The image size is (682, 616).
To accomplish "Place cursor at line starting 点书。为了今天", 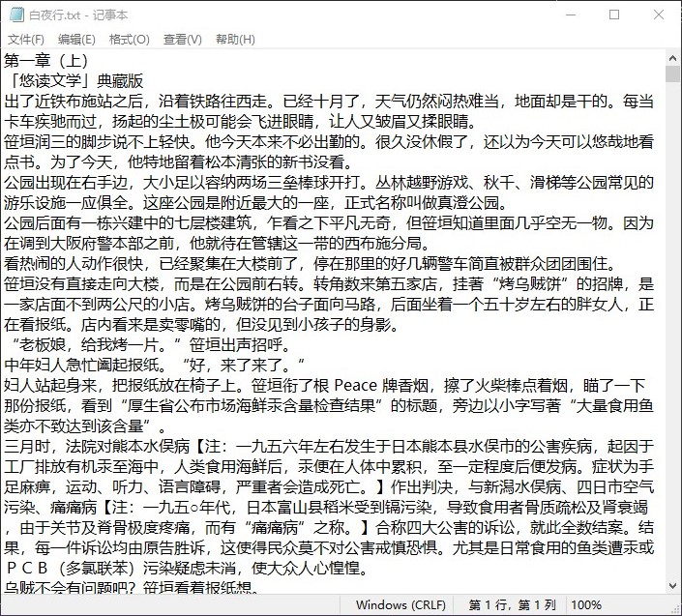I will 181,162.
